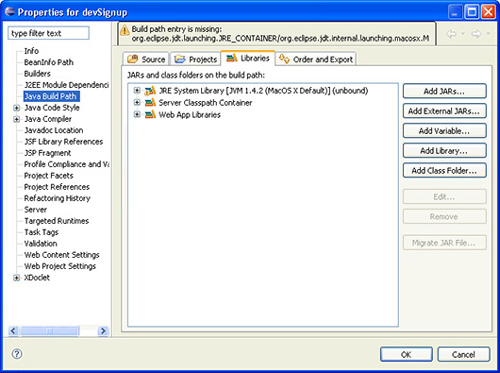Expand the Web App Libraries node
This screenshot has height=373, width=500.
(x=137, y=114)
